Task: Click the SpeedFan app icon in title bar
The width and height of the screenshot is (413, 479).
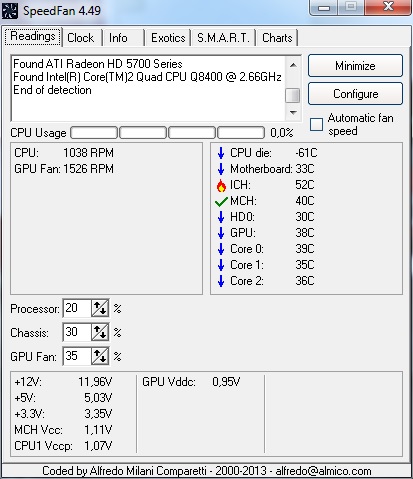Action: (x=10, y=10)
